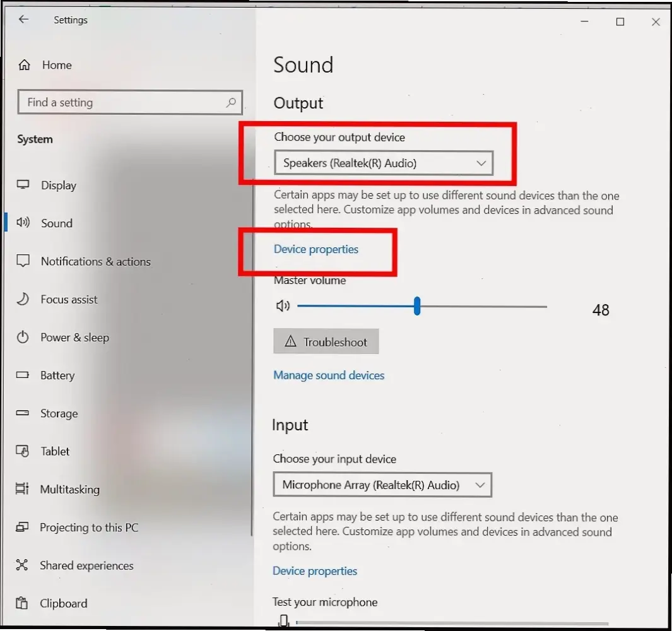Open the Microphone Array input dropdown
Viewport: 672px width, 631px height.
[382, 485]
